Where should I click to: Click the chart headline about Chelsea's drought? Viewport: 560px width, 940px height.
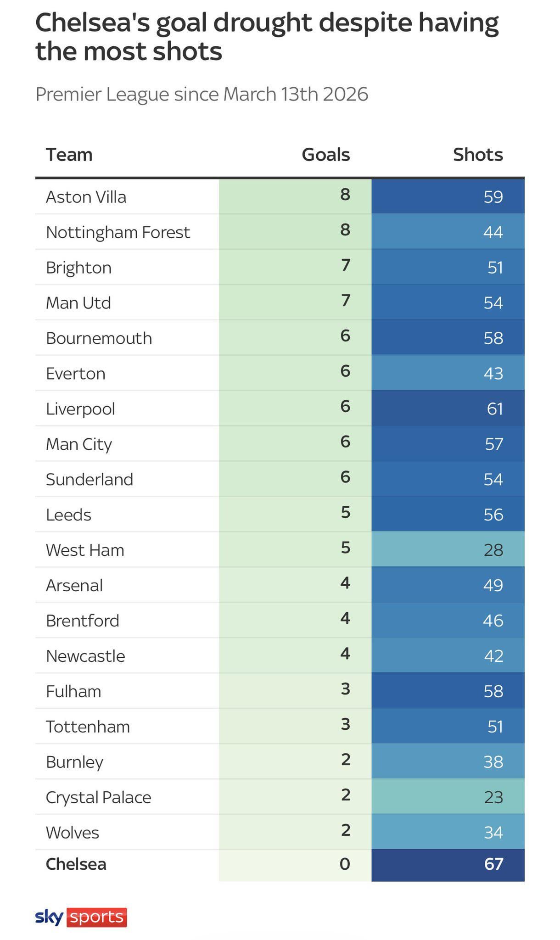pos(267,37)
